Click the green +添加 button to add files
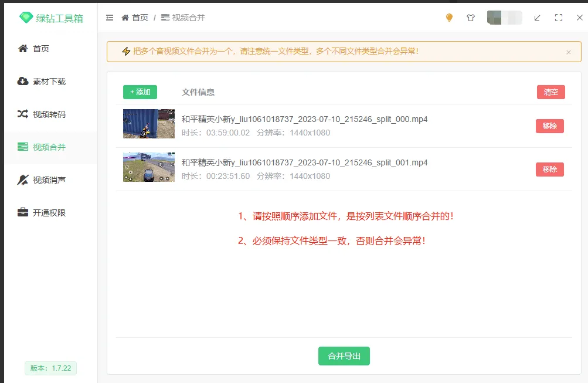Screen dimensions: 588x383 coord(140,92)
